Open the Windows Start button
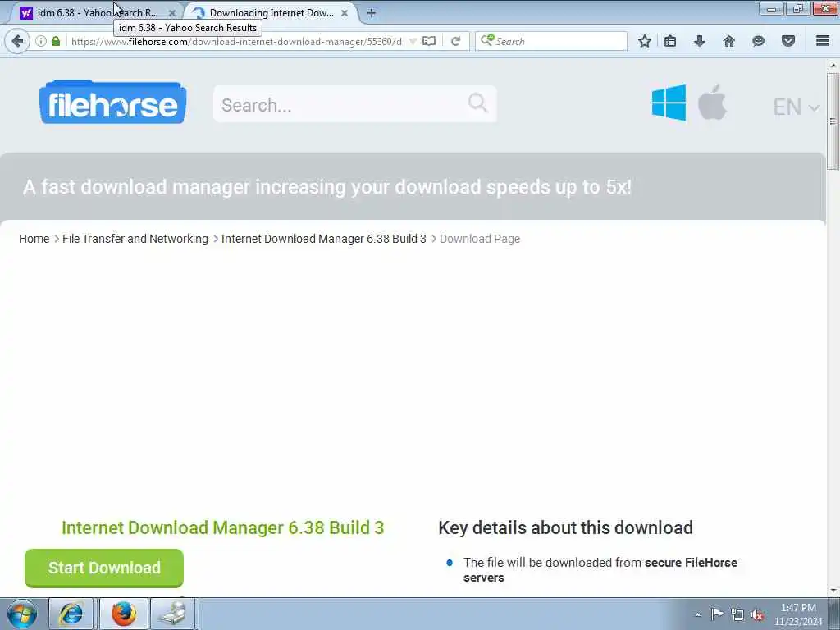840x630 pixels. pos(22,614)
